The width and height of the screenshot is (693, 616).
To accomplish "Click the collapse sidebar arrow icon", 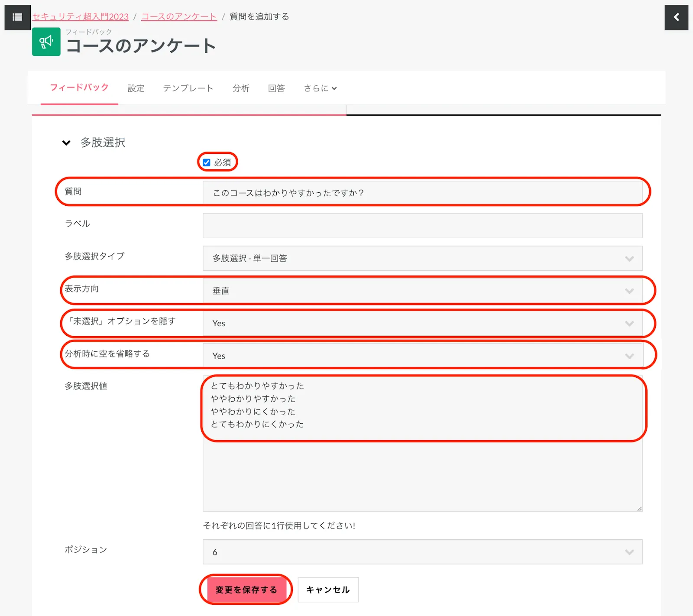I will tap(676, 17).
